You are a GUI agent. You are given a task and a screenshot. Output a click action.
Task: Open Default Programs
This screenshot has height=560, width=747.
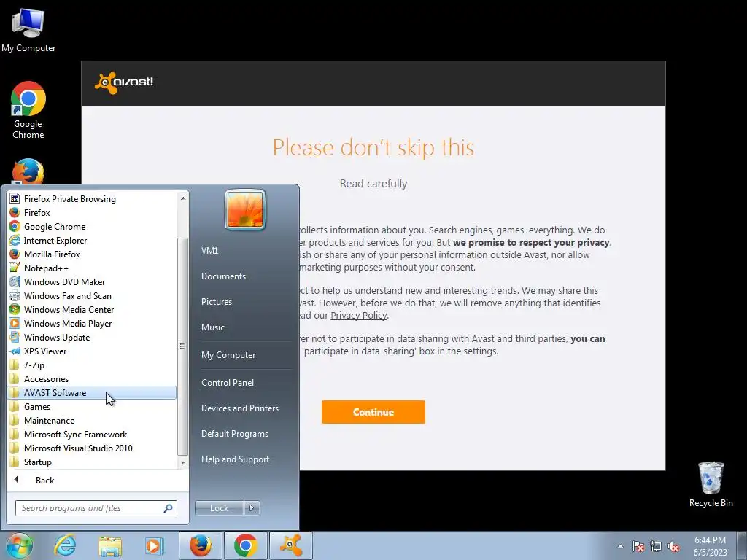(x=234, y=434)
